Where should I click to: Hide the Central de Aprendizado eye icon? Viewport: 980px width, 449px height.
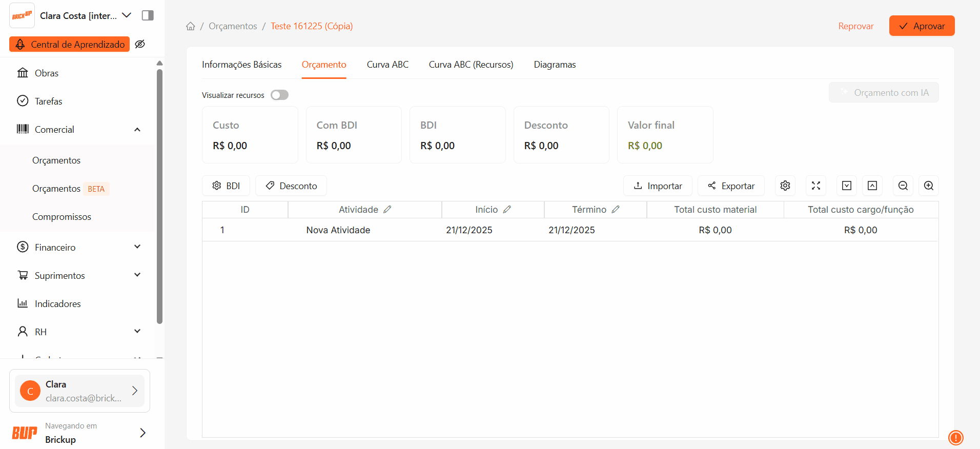(140, 44)
